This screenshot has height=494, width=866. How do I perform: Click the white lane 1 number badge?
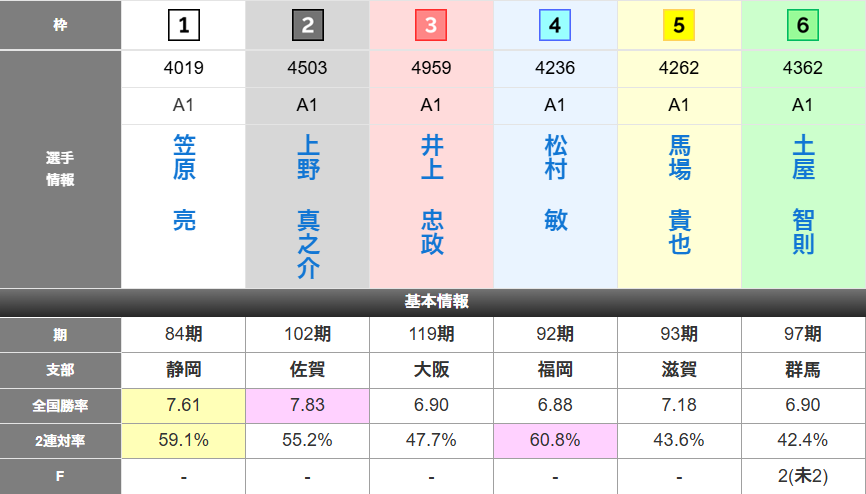(x=184, y=25)
